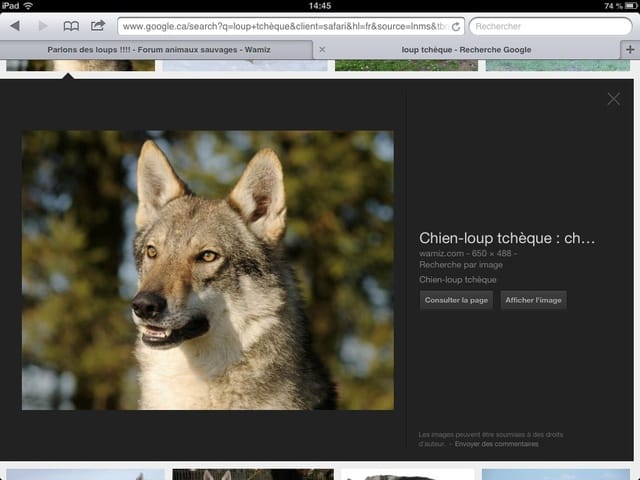Click Envoyer des commentaires link
This screenshot has width=640, height=480.
point(496,444)
